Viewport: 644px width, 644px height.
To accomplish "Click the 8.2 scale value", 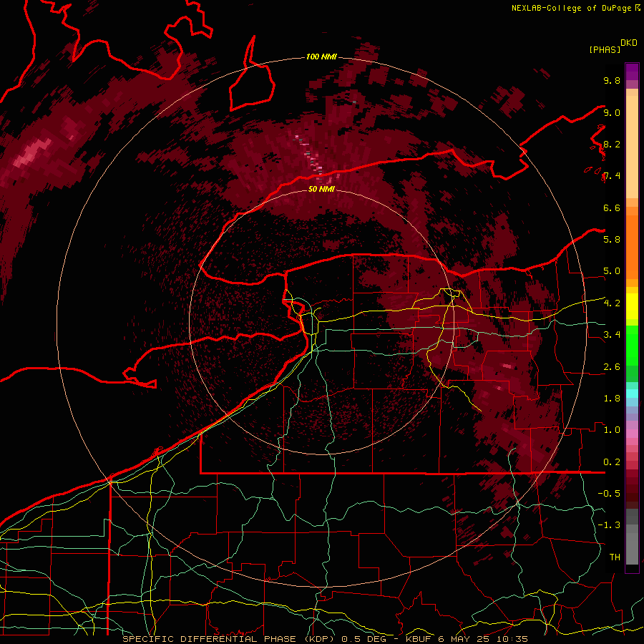I will pyautogui.click(x=612, y=145).
